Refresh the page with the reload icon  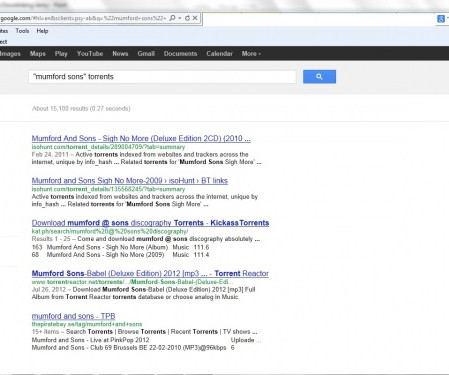coord(187,18)
